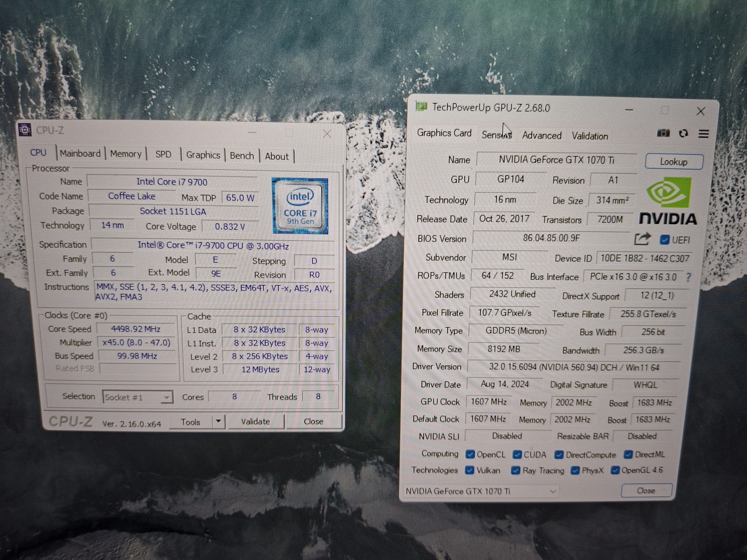This screenshot has height=560, width=747.
Task: Toggle the UEFI checkbox in GPU-Z
Action: 665,240
